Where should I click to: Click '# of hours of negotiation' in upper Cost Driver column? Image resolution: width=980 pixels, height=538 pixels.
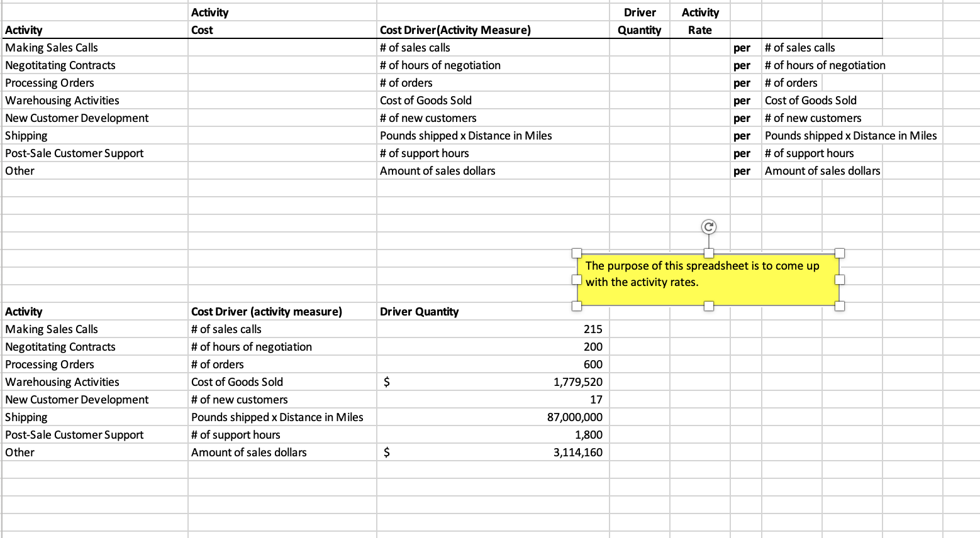pos(440,65)
